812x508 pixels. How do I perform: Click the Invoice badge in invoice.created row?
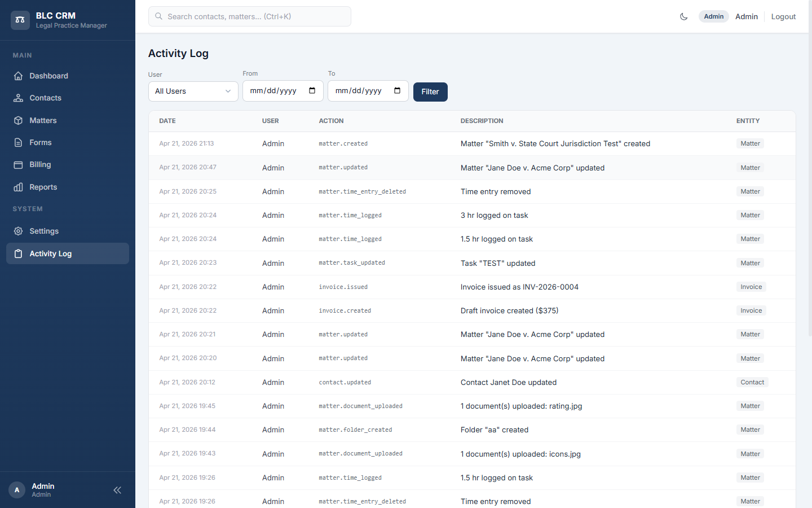(751, 310)
